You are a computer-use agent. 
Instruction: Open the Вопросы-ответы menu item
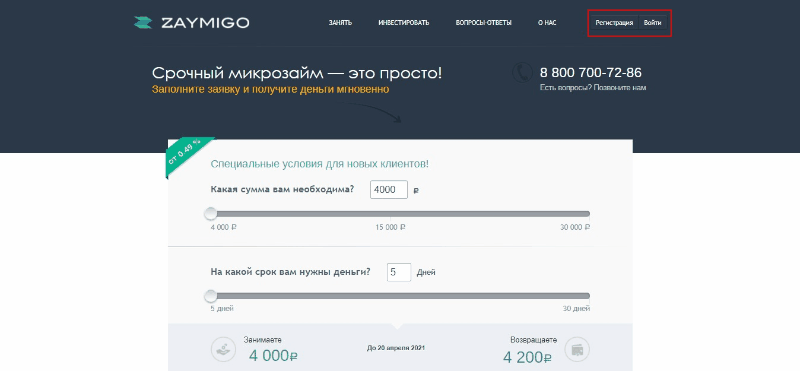tap(483, 23)
